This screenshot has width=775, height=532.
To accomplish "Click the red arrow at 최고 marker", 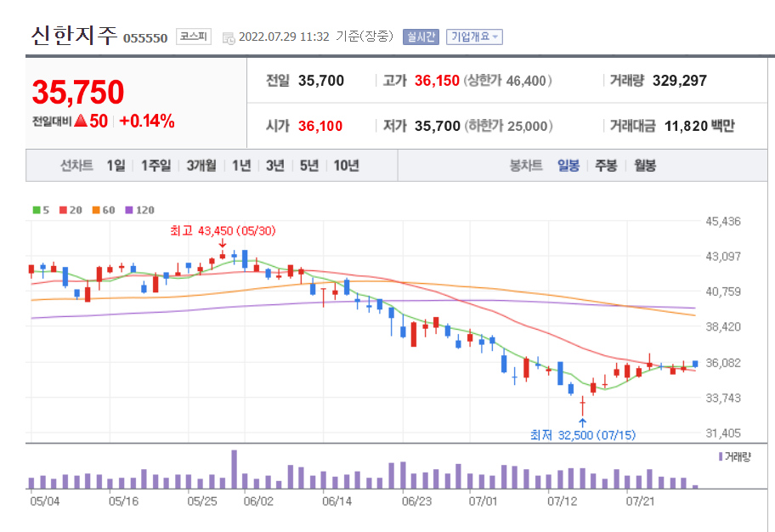I will [x=222, y=243].
